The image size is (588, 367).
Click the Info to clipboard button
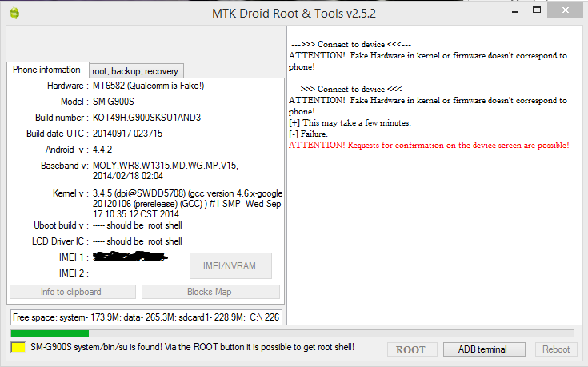pos(71,292)
